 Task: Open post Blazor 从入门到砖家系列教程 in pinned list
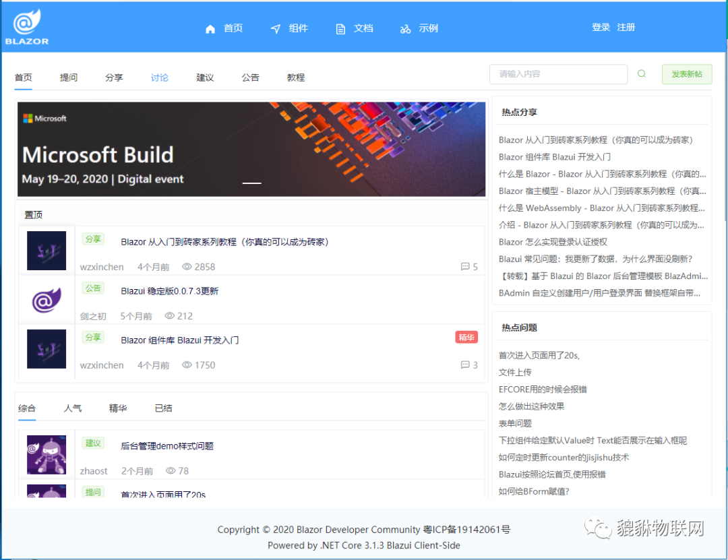[224, 242]
